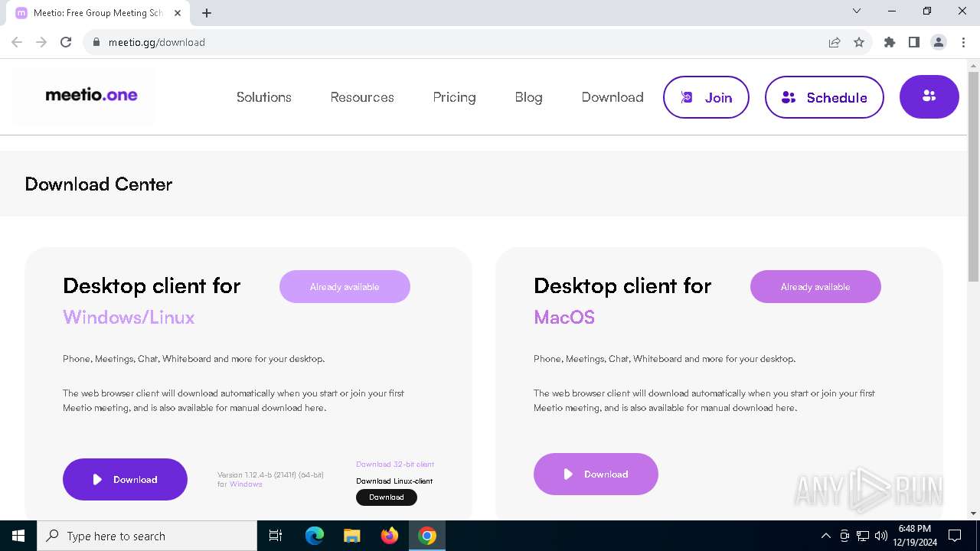980x551 pixels.
Task: Open the Solutions menu
Action: pyautogui.click(x=264, y=97)
